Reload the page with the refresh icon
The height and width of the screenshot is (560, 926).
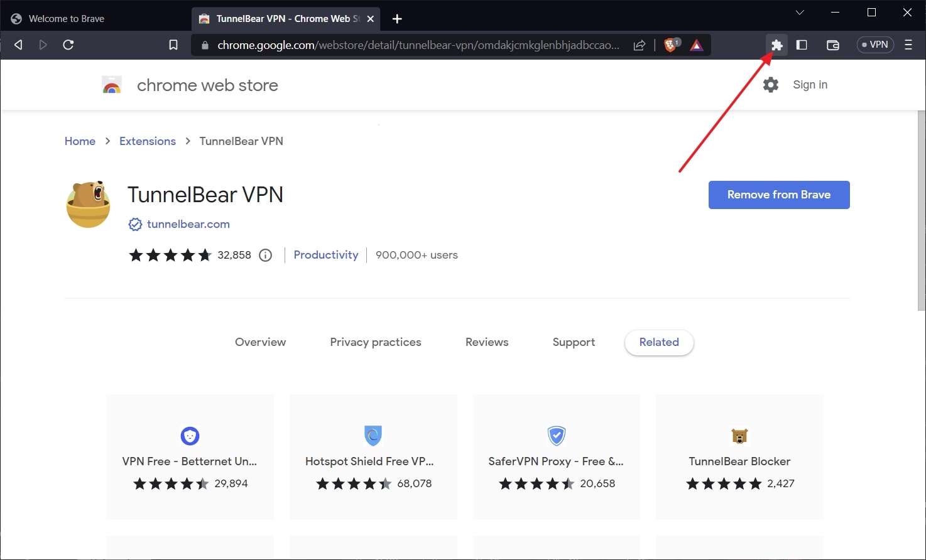point(68,45)
